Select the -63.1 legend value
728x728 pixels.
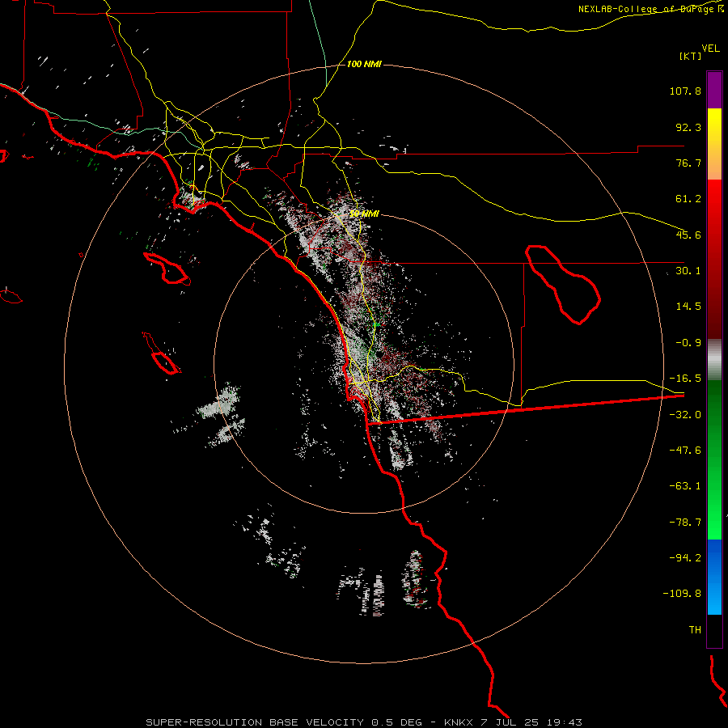(x=685, y=486)
